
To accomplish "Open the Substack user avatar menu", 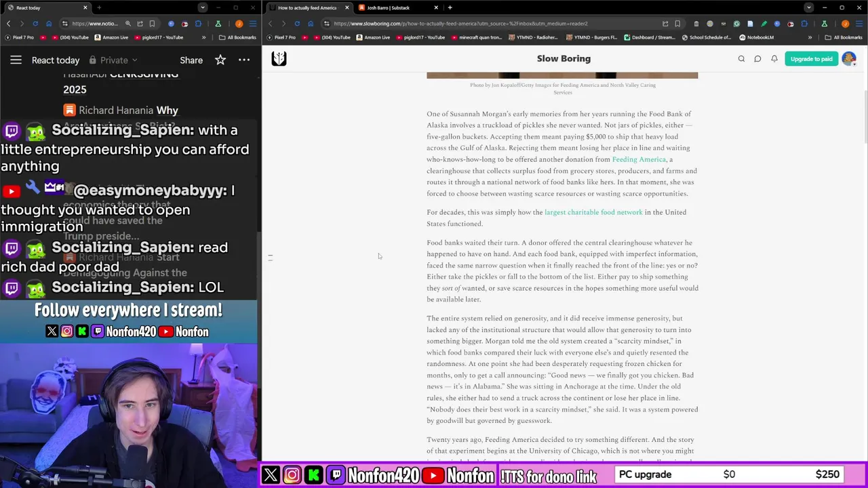I will coord(848,59).
